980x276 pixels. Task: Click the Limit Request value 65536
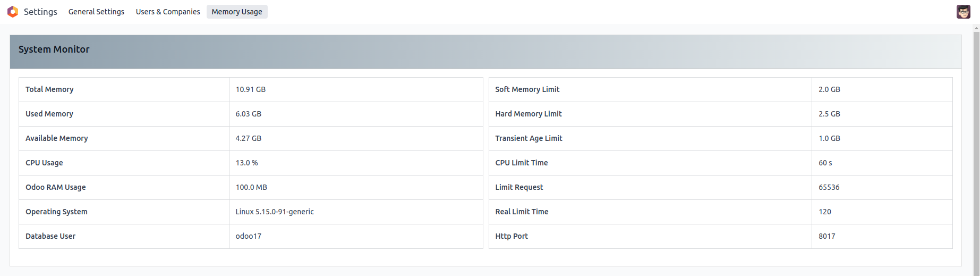coord(829,187)
